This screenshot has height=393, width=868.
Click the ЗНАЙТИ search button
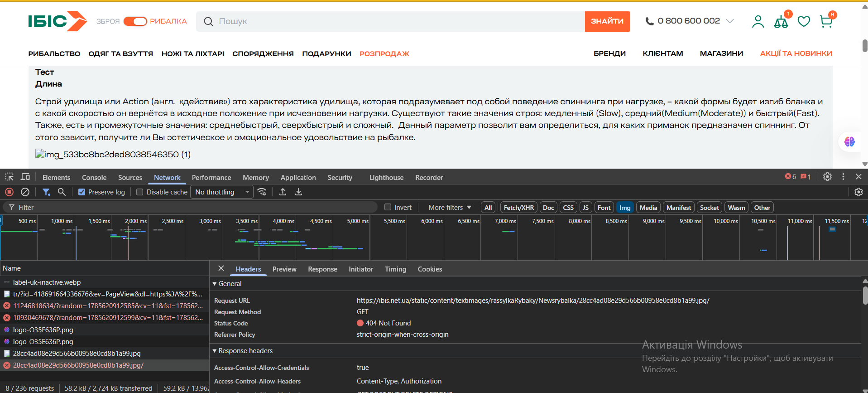tap(607, 21)
